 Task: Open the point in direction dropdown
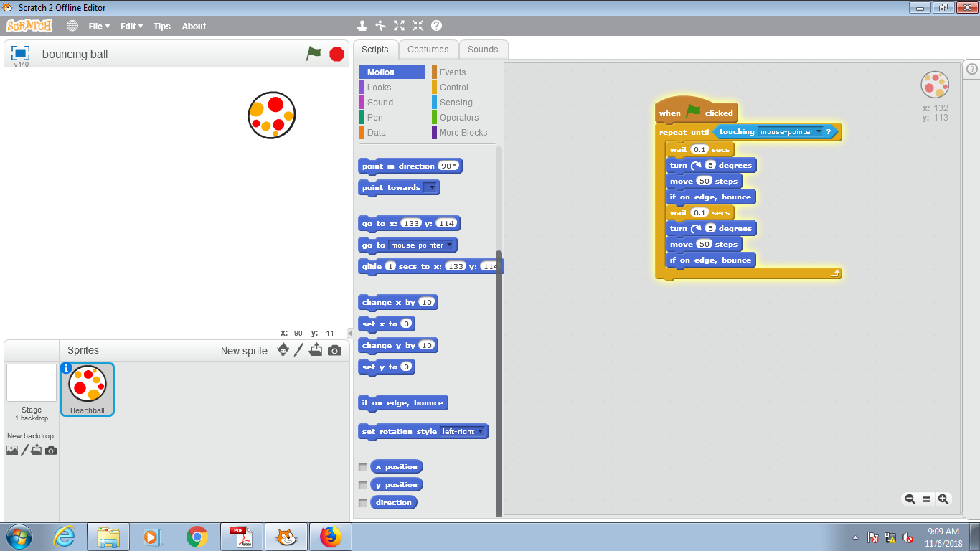pos(455,166)
